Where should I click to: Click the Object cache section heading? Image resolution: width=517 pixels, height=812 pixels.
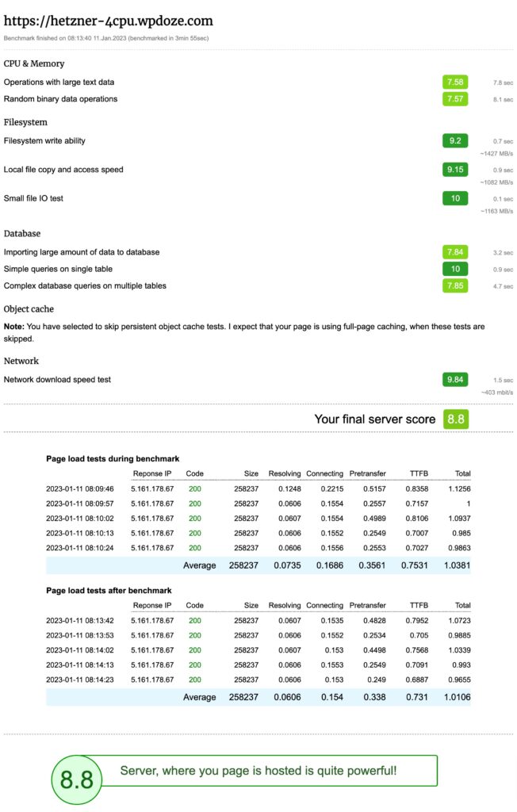29,309
